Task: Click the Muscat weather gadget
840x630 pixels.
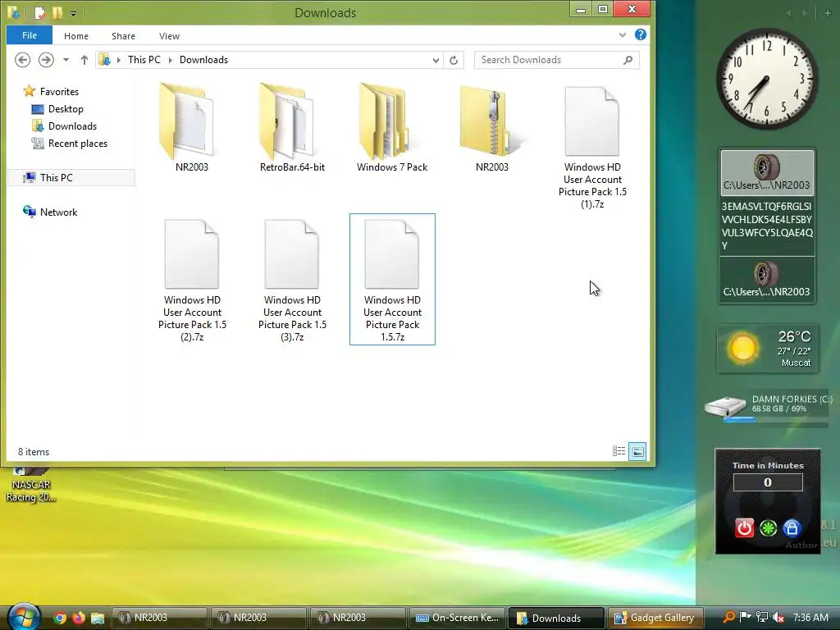Action: click(x=767, y=348)
